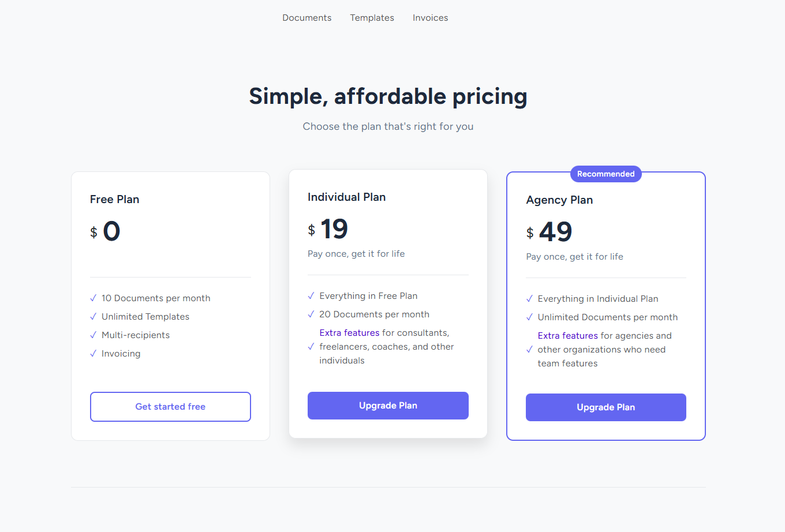Open Extra features link in Individual Plan

pyautogui.click(x=349, y=332)
